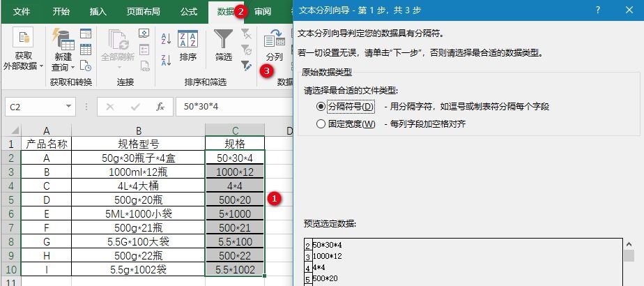Image resolution: width=644 pixels, height=286 pixels.
Task: Click the Recent Sources icon
Action: (x=86, y=66)
